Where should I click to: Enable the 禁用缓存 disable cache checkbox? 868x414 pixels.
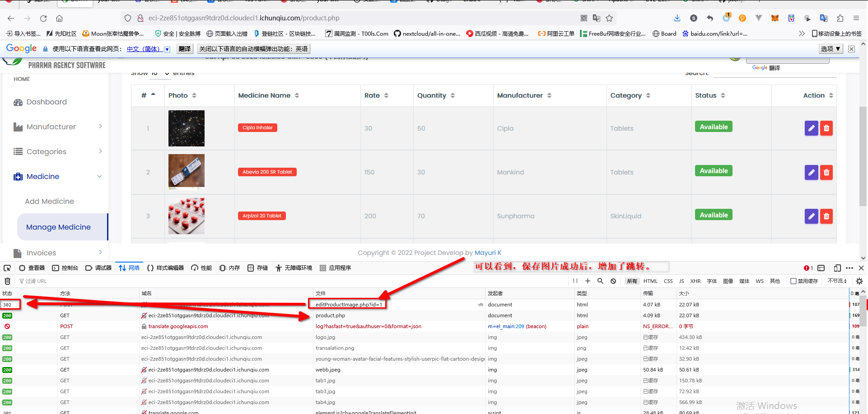click(793, 281)
